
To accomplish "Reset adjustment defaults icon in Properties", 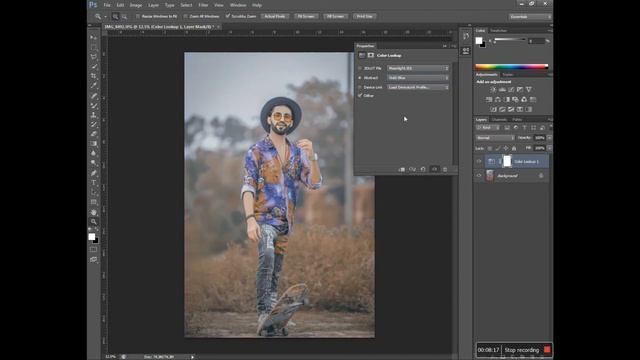I will coord(423,169).
